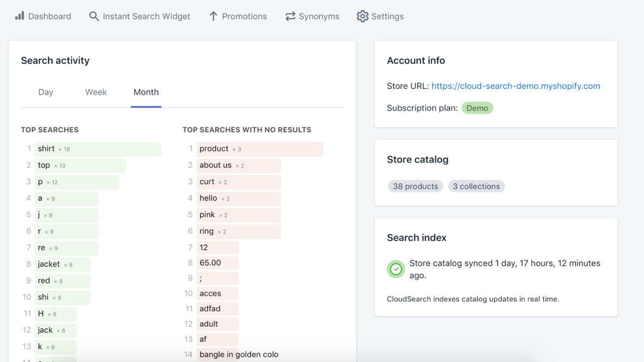This screenshot has width=644, height=362.
Task: Open the Promotions menu item
Action: [x=244, y=16]
